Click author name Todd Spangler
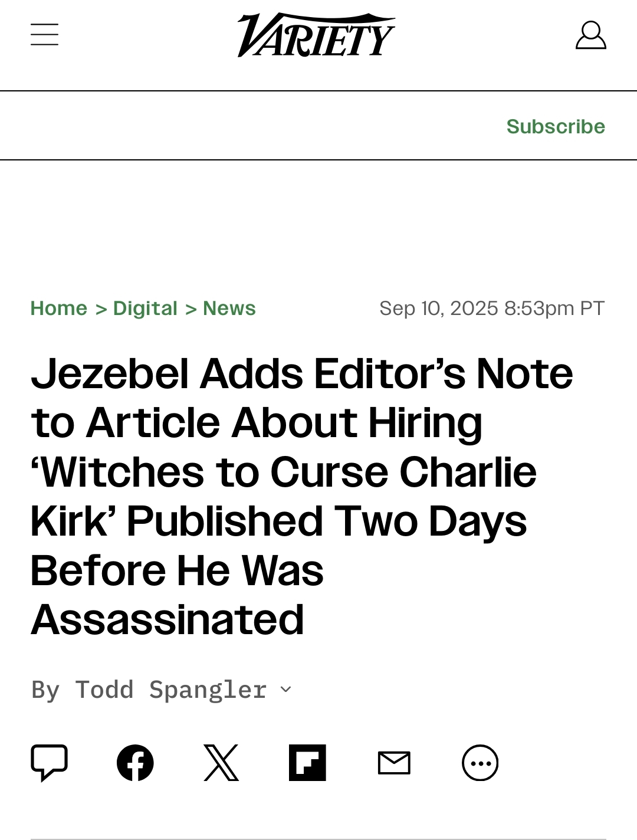 point(171,690)
